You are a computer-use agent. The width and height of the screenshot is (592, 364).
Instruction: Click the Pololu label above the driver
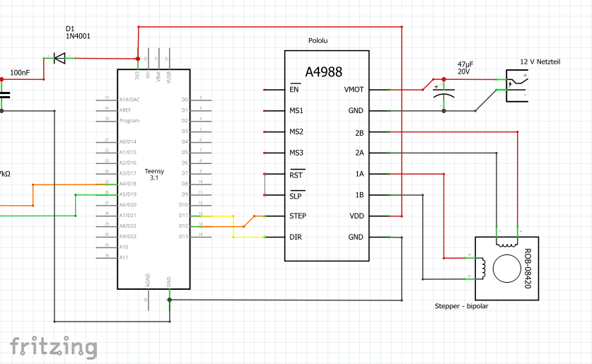click(318, 41)
